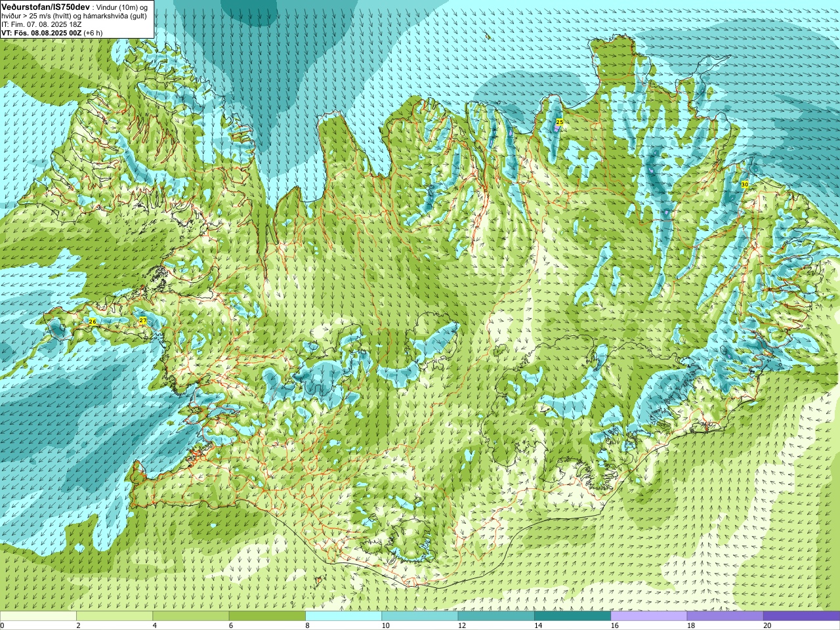This screenshot has height=630, width=840.
Task: Click the yellow gust label 25
Action: (560, 122)
